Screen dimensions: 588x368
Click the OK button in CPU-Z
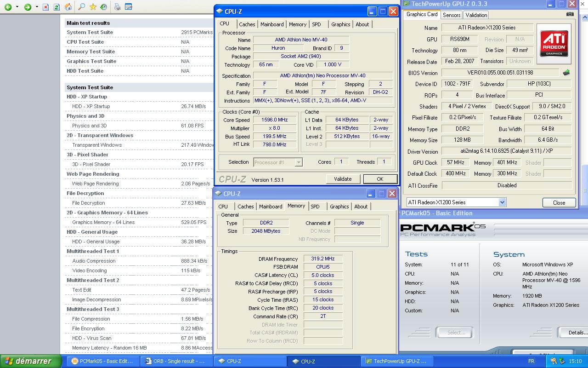[380, 179]
